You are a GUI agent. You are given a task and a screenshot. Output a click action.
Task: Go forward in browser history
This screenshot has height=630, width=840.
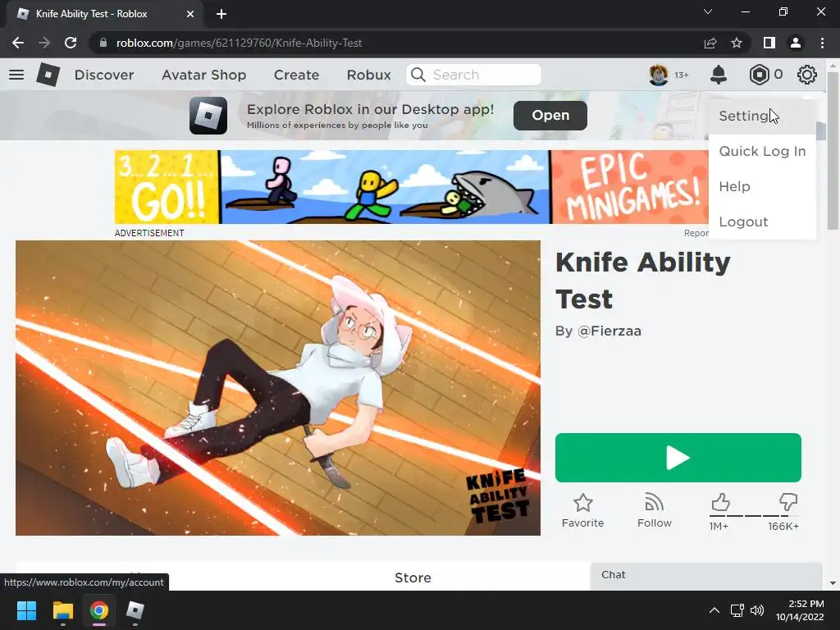pyautogui.click(x=44, y=43)
